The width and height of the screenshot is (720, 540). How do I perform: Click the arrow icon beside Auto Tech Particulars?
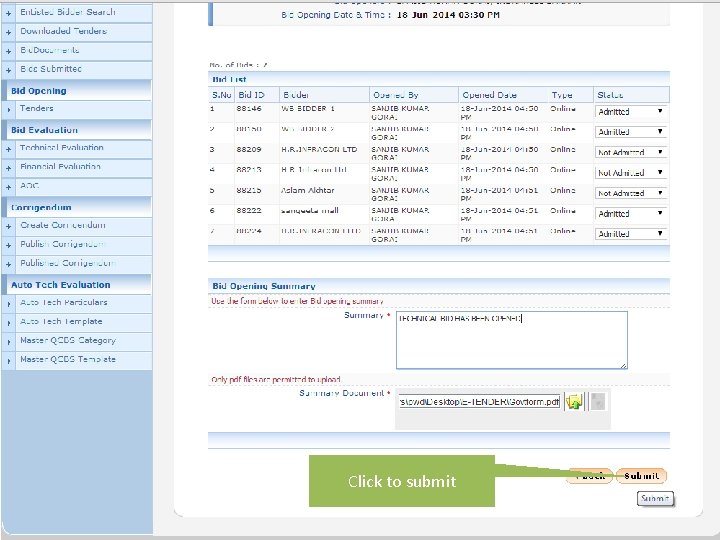coord(9,304)
